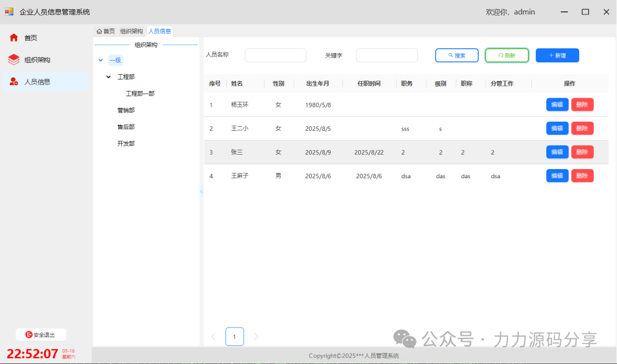Click the person icon for 人员信息
Viewport: 617px width, 364px height.
(x=14, y=82)
